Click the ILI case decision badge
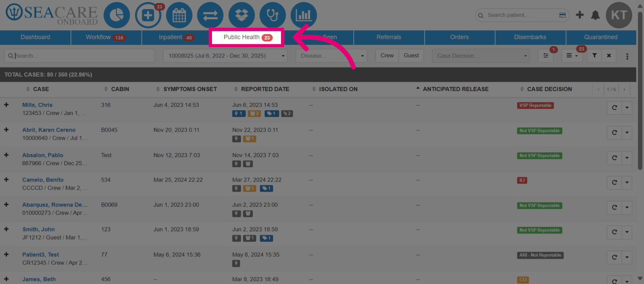Viewport: 644px width, 284px height. coord(522,180)
